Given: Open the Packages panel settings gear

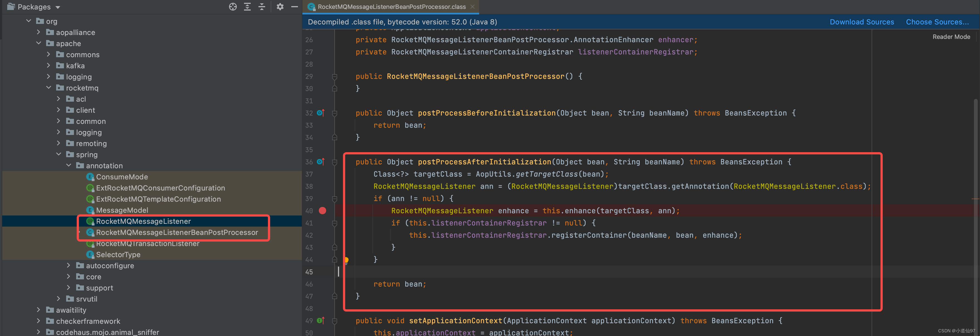Looking at the screenshot, I should (x=280, y=7).
